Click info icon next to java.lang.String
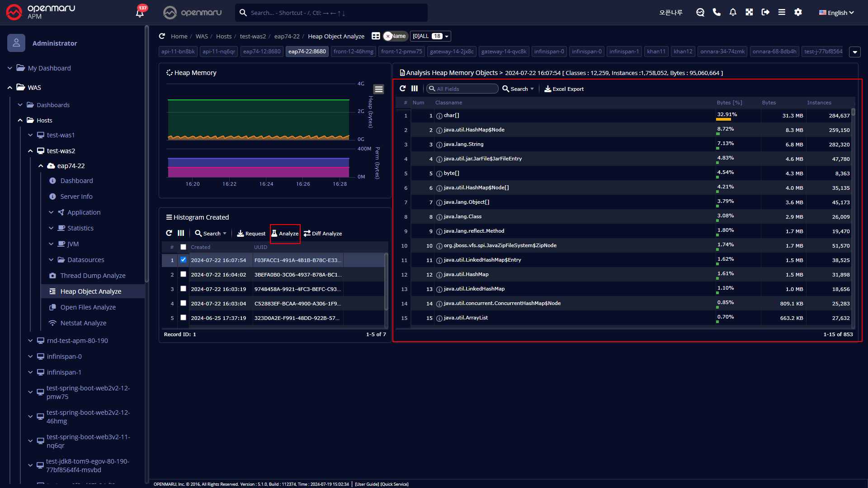Image resolution: width=868 pixels, height=488 pixels. [x=439, y=145]
